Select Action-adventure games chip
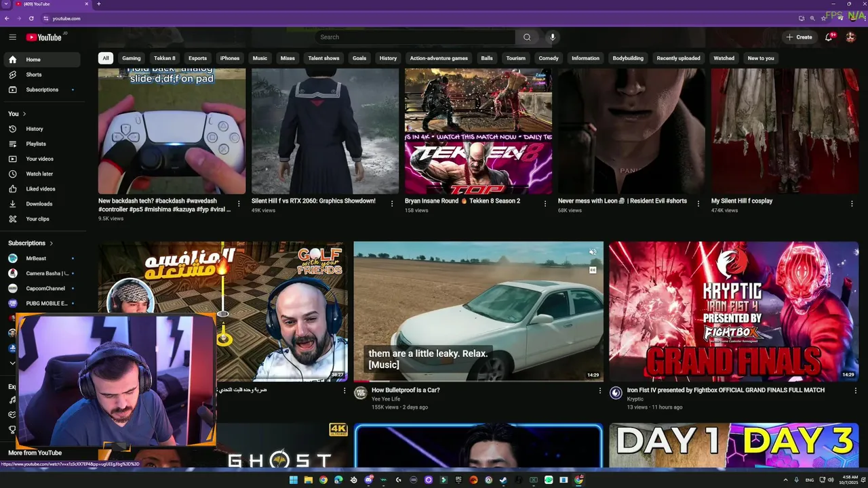Viewport: 868px width, 488px height. coord(439,58)
